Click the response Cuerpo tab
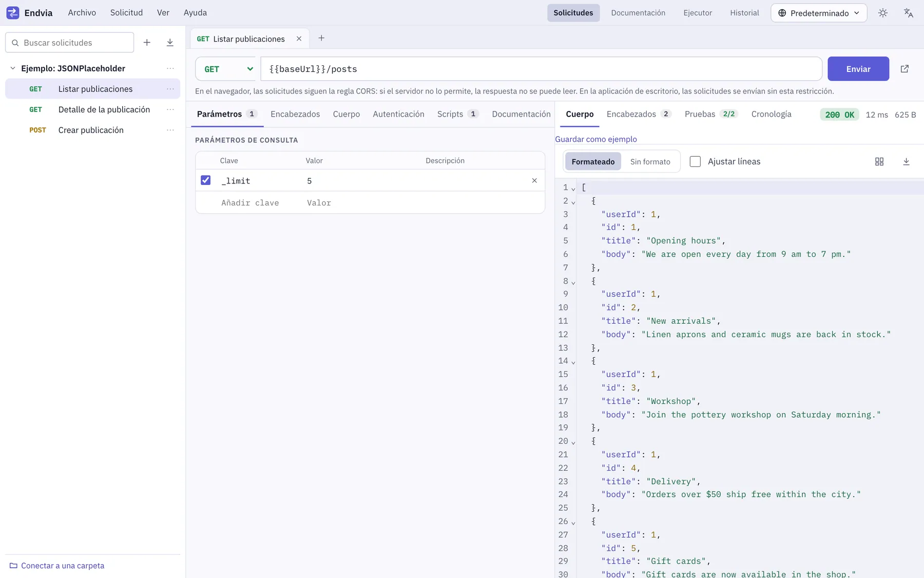 point(580,114)
